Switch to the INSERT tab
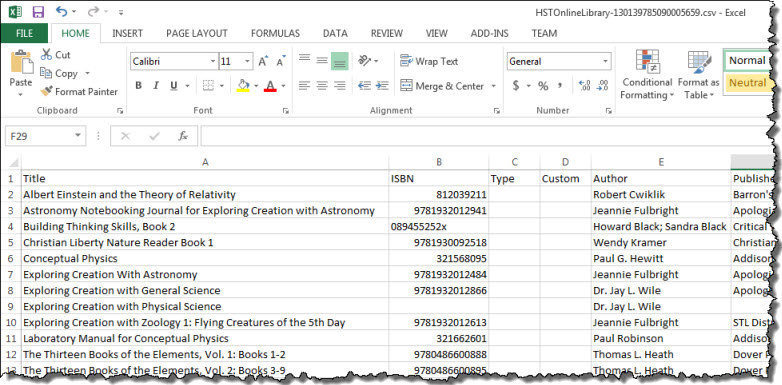The height and width of the screenshot is (385, 782). (127, 33)
